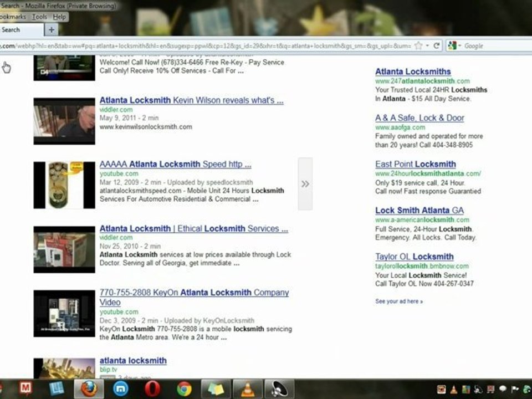Expand the search engine dropdown arrow
Viewport: 532px width, 399px height.
tap(460, 45)
